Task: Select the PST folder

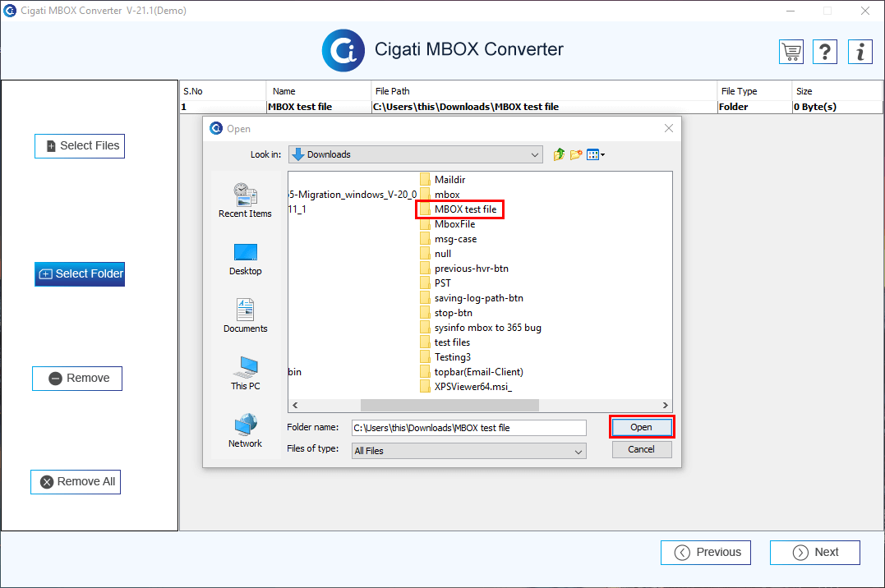Action: (x=436, y=283)
